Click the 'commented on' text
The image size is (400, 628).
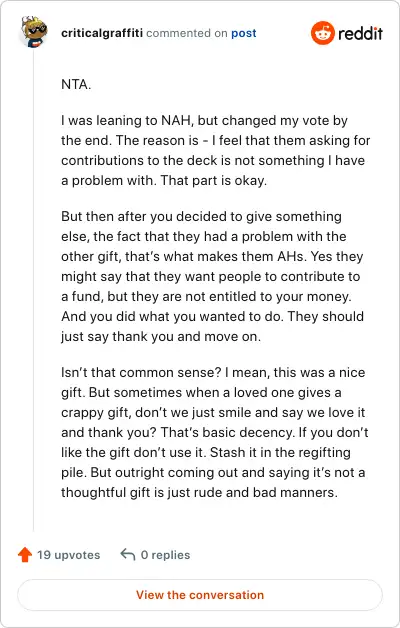(187, 33)
